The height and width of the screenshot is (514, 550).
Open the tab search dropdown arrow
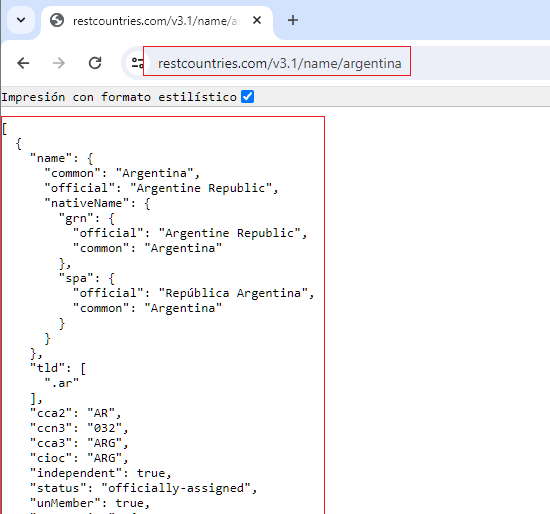pos(21,20)
